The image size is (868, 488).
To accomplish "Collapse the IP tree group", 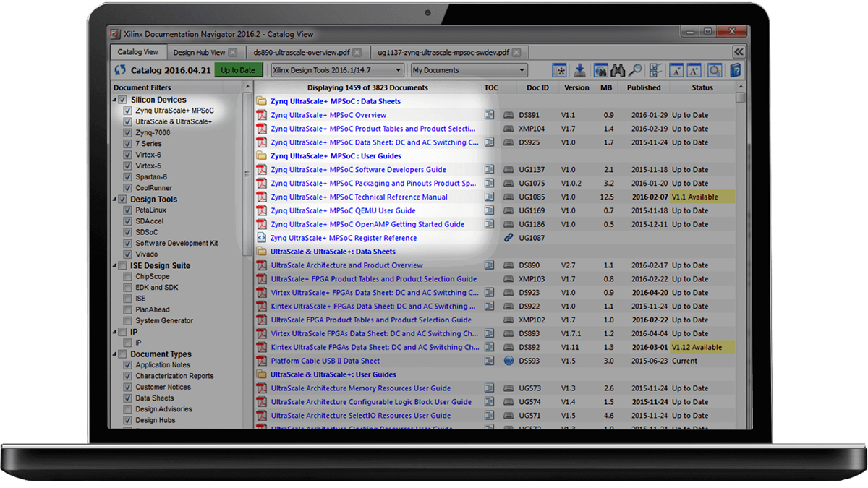I will click(114, 332).
